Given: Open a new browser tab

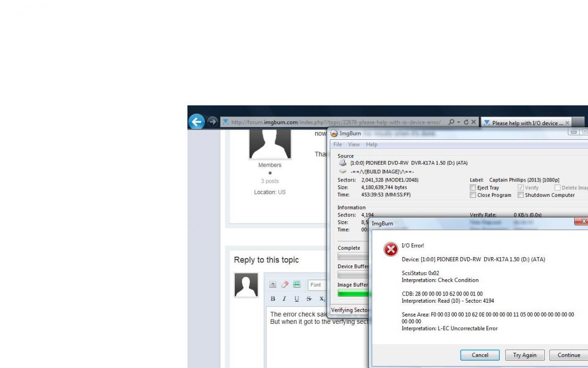Looking at the screenshot, I should (x=579, y=123).
